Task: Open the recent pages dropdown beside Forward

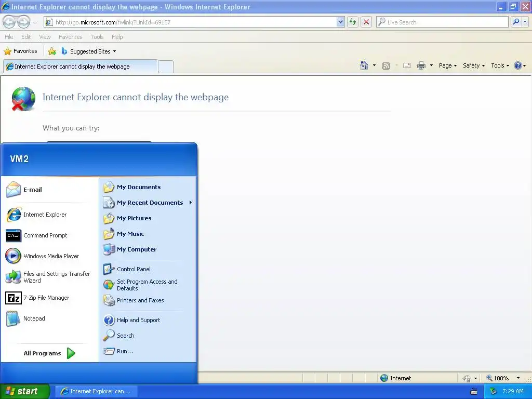Action: pos(35,22)
